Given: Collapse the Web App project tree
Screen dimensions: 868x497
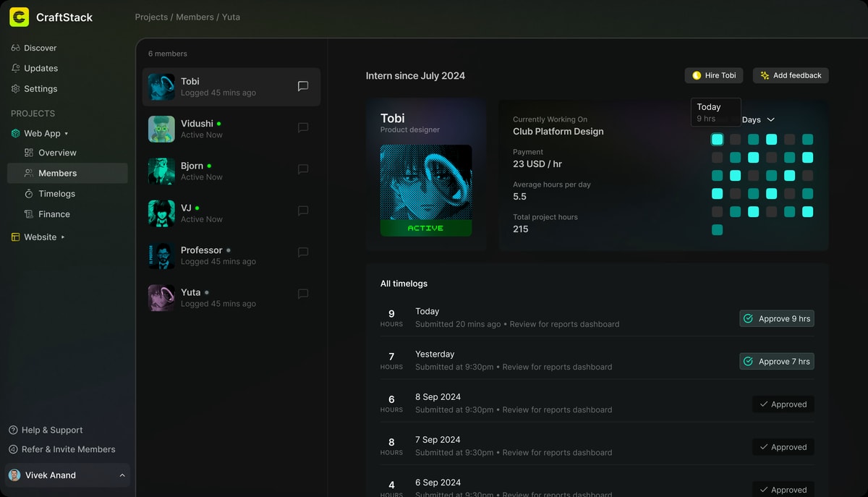Looking at the screenshot, I should coord(67,134).
